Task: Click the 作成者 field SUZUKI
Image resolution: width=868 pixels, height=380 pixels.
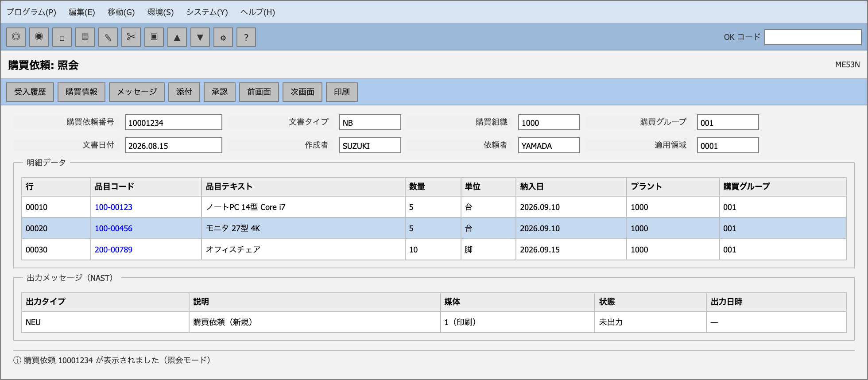Action: click(x=370, y=145)
